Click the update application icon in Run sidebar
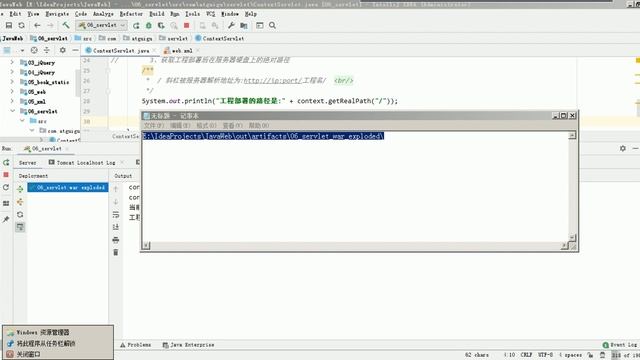640x360 pixels. (6, 187)
